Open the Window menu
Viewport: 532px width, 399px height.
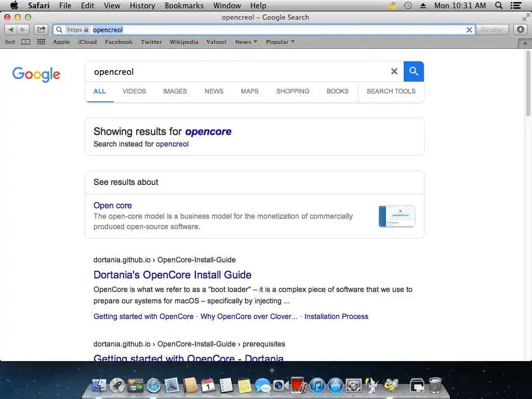(227, 5)
